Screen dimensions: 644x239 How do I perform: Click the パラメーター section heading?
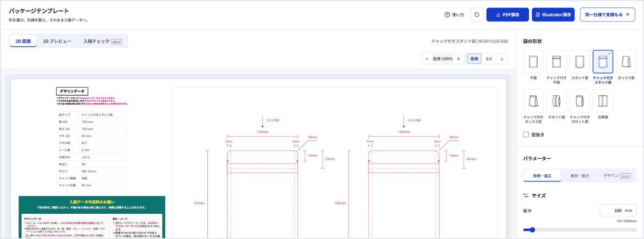[537, 159]
